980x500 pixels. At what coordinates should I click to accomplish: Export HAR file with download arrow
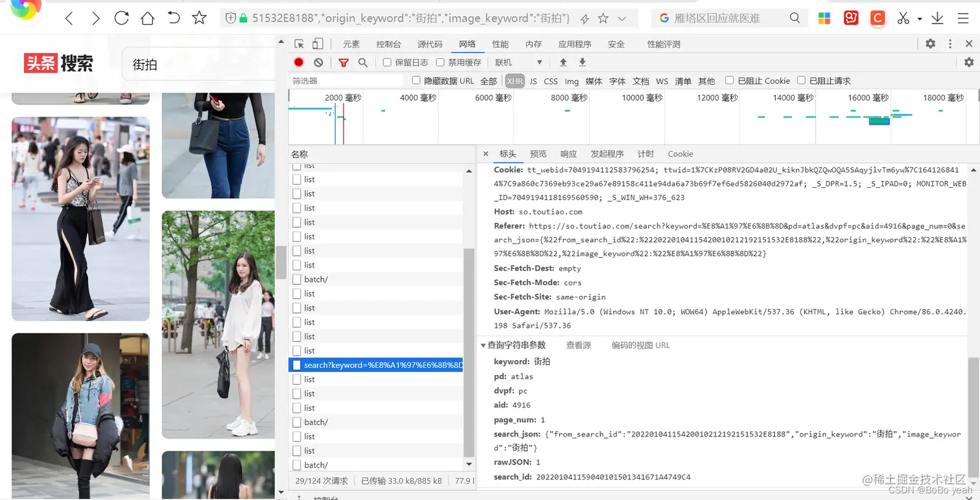pos(581,62)
